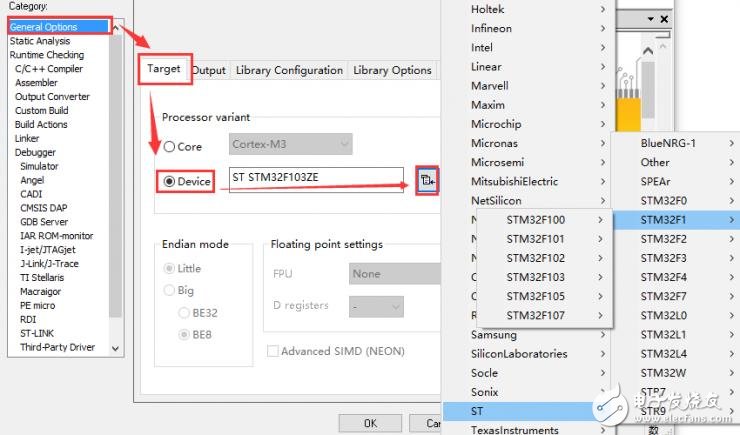740x435 pixels.
Task: Open the background panel's dropdown arrow
Action: [x=651, y=19]
